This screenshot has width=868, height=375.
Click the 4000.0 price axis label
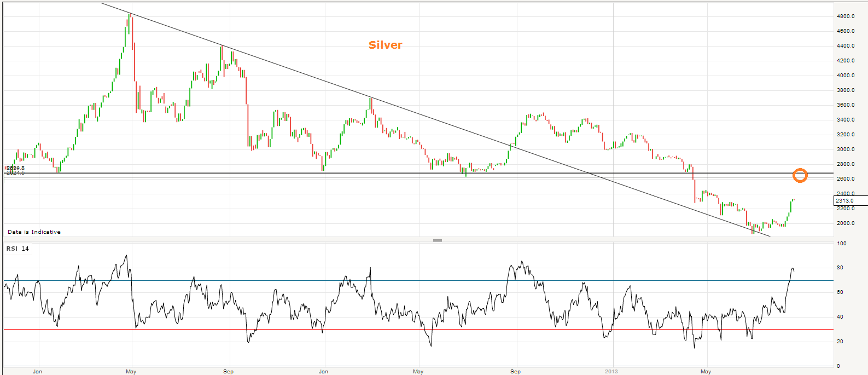click(x=845, y=76)
